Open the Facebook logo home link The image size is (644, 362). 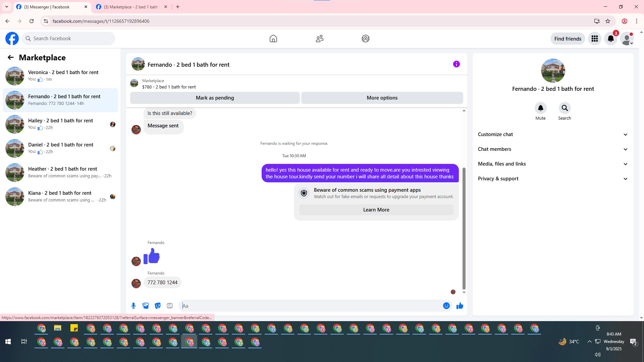click(12, 39)
